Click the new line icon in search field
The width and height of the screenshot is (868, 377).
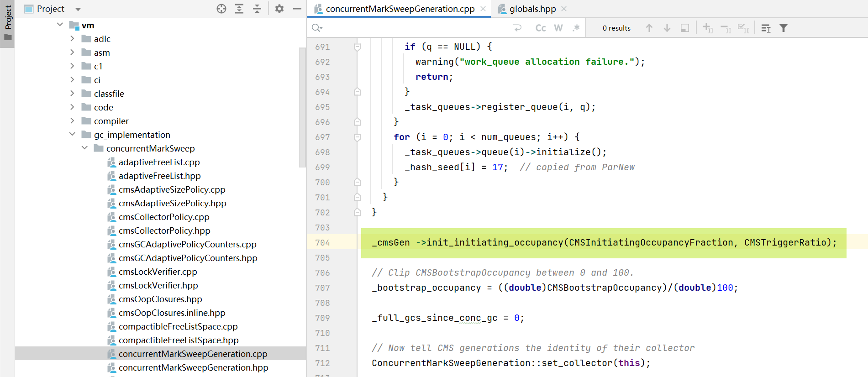[x=517, y=28]
